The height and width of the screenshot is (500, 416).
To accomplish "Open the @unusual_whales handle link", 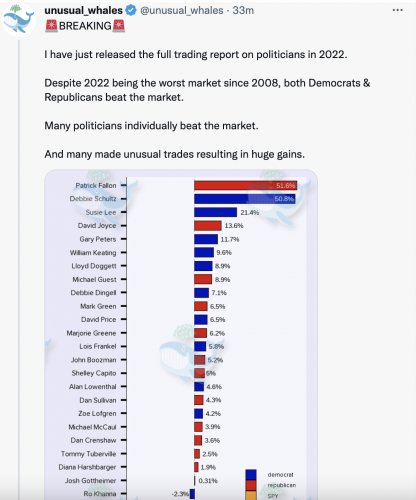I will pyautogui.click(x=182, y=10).
